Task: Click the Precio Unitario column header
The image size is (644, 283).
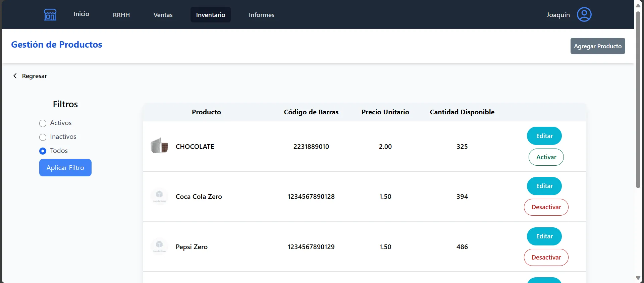Action: tap(385, 112)
